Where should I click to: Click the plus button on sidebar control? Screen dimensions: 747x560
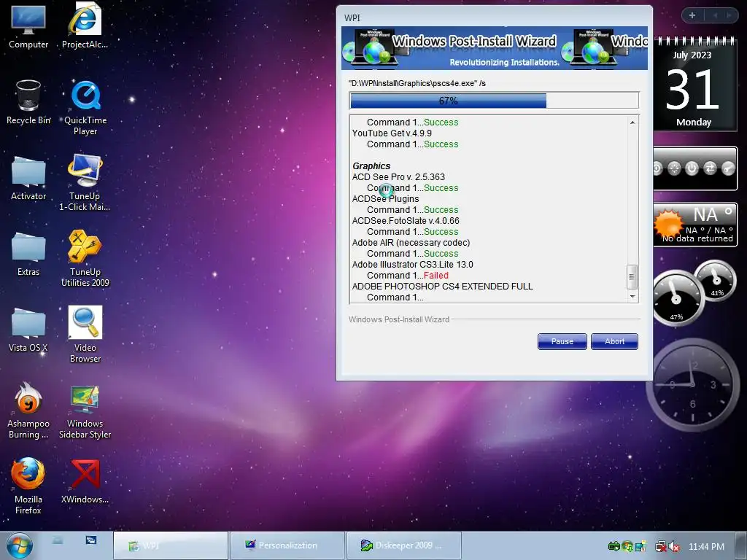[692, 15]
